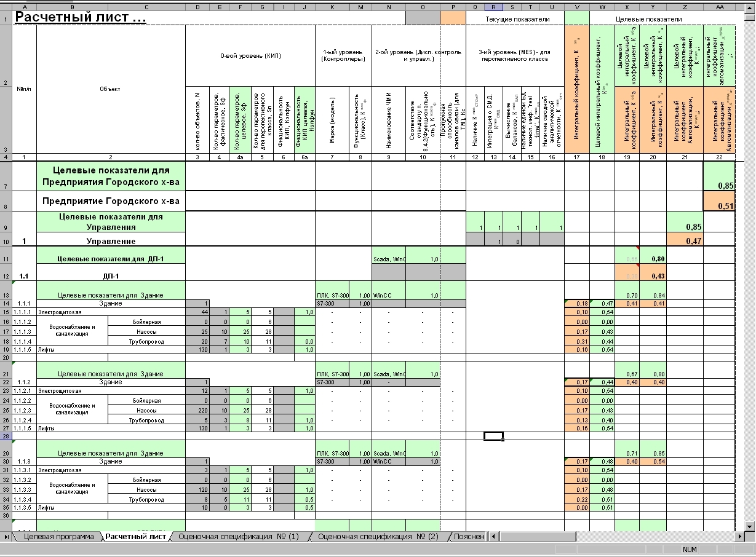Click 'Целевые показатели для Управления' cell
The height and width of the screenshot is (557, 756).
point(111,222)
